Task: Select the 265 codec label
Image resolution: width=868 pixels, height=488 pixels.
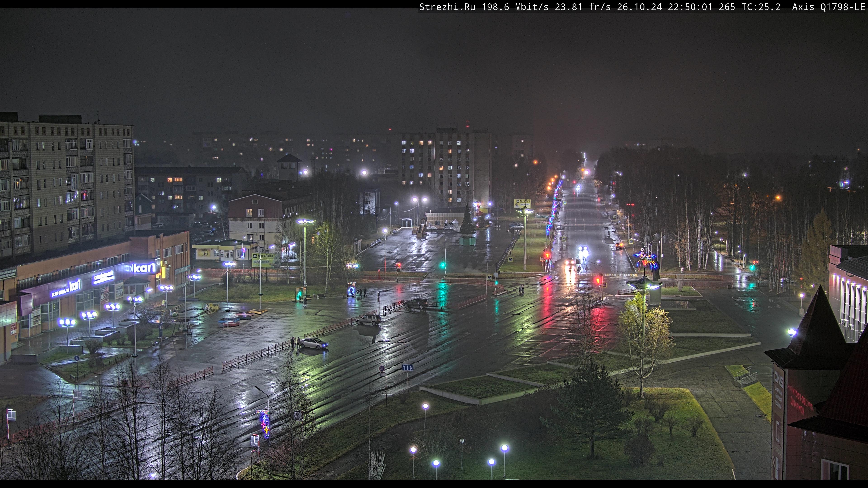Action: tap(727, 7)
